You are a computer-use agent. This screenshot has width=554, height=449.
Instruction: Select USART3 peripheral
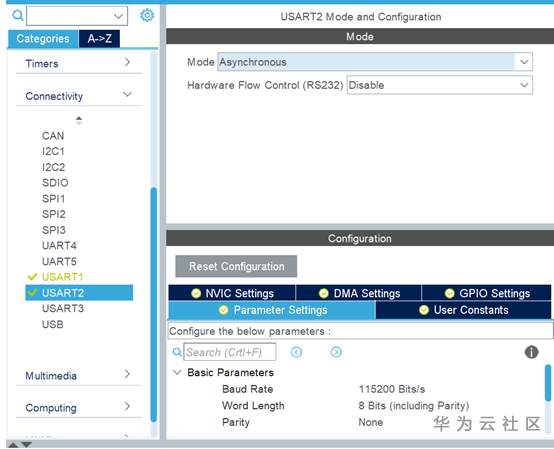[63, 308]
